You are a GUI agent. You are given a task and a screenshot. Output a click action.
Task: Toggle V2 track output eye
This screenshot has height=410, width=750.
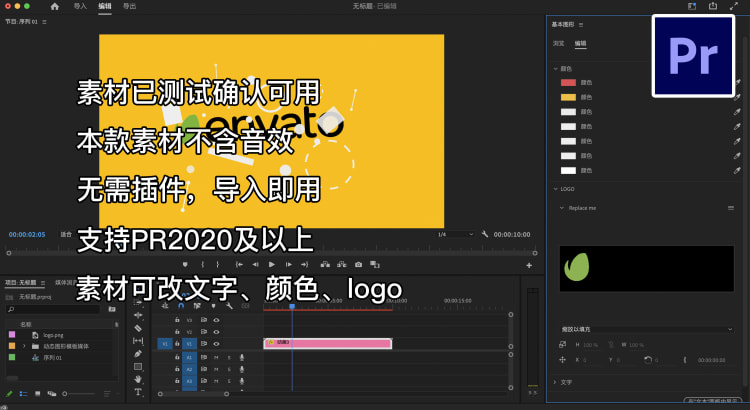tap(216, 332)
